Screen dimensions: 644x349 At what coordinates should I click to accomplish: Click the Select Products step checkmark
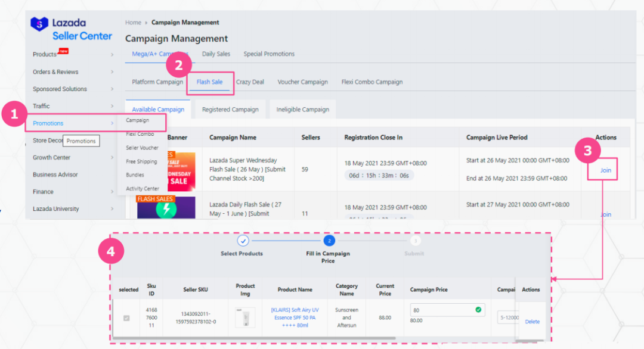pos(243,241)
